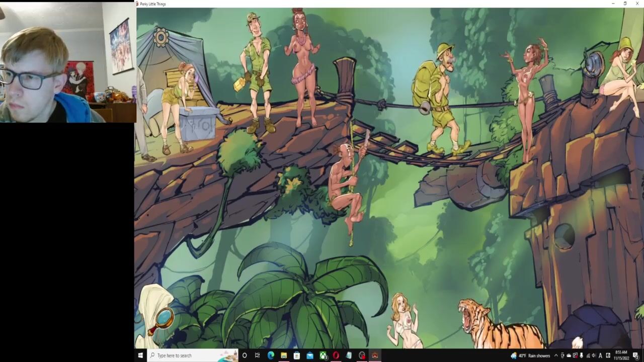The image size is (644, 362).
Task: Expand the hidden system tray icons chevron
Action: pos(556,355)
